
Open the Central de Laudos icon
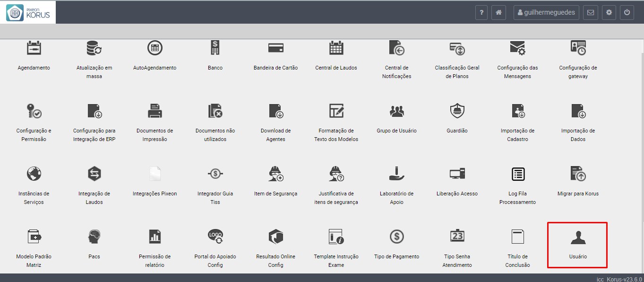(x=336, y=48)
